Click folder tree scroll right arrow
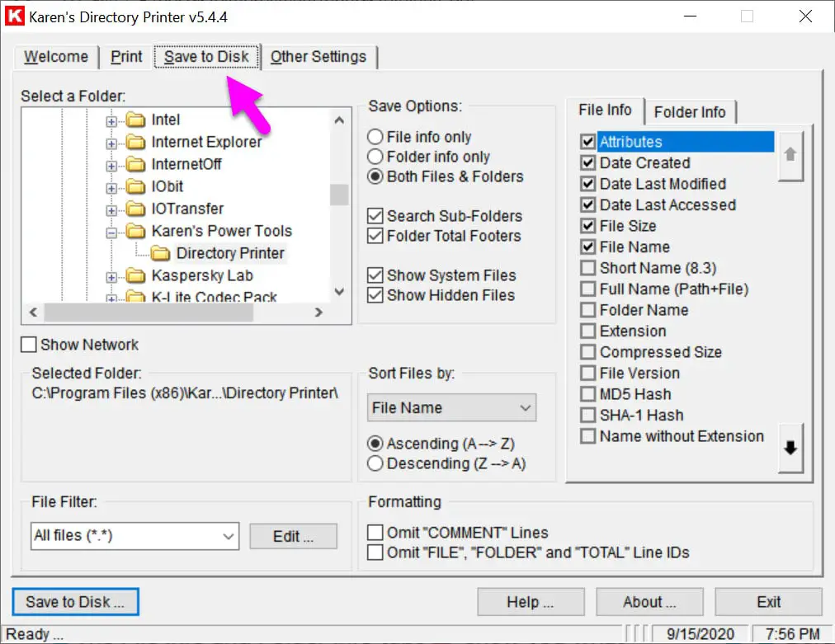 [x=318, y=313]
